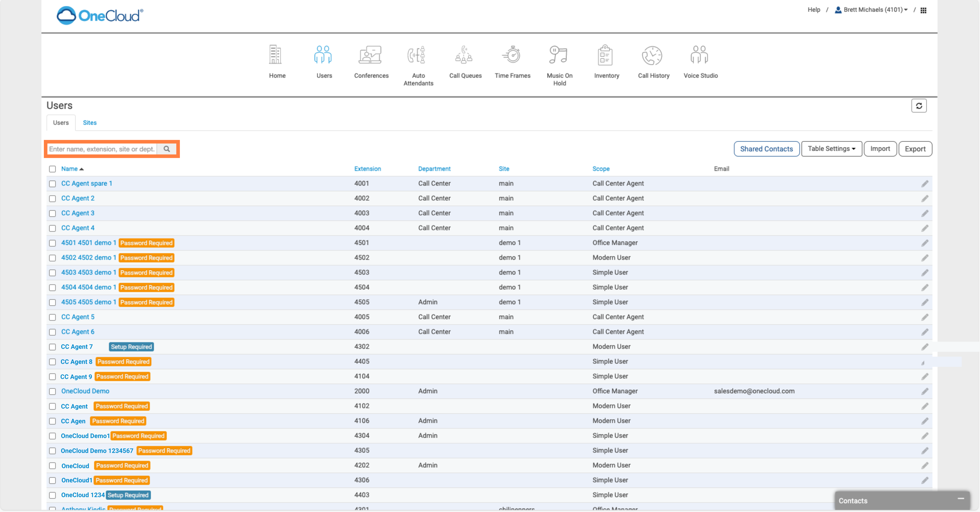980x512 pixels.
Task: Click pencil icon for OneCloud Demo row
Action: (x=925, y=391)
